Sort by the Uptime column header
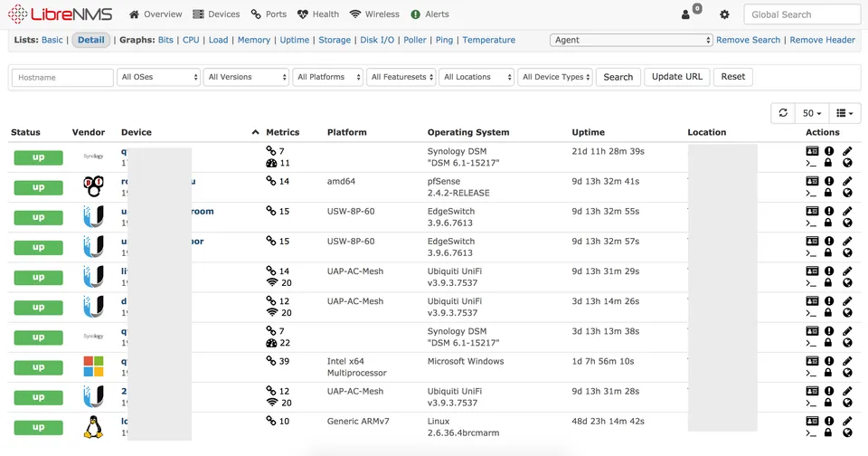Viewport: 868px width, 456px height. pyautogui.click(x=588, y=132)
